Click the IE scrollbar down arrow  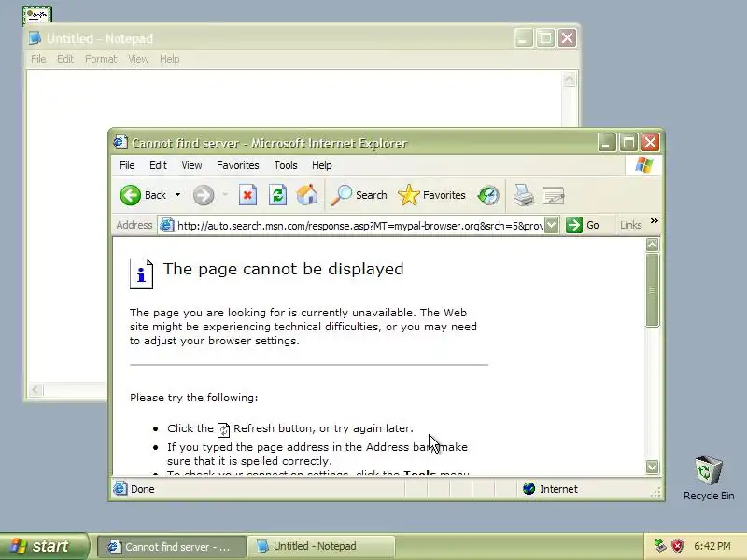point(652,467)
